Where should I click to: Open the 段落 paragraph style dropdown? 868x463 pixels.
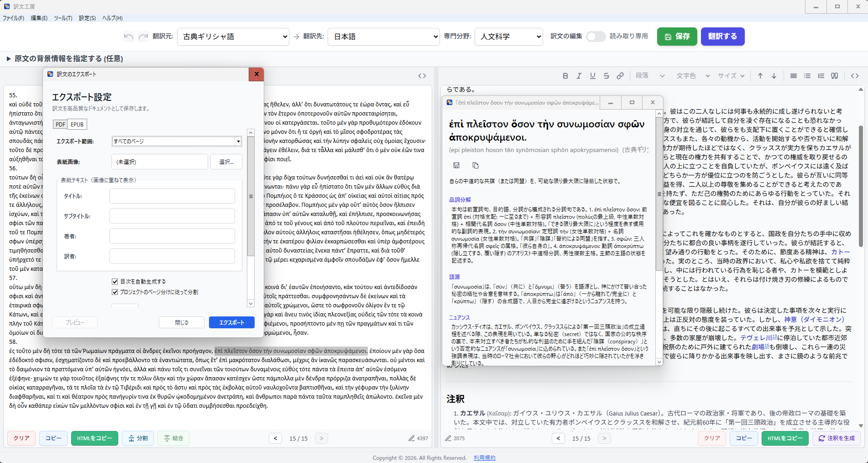[650, 76]
